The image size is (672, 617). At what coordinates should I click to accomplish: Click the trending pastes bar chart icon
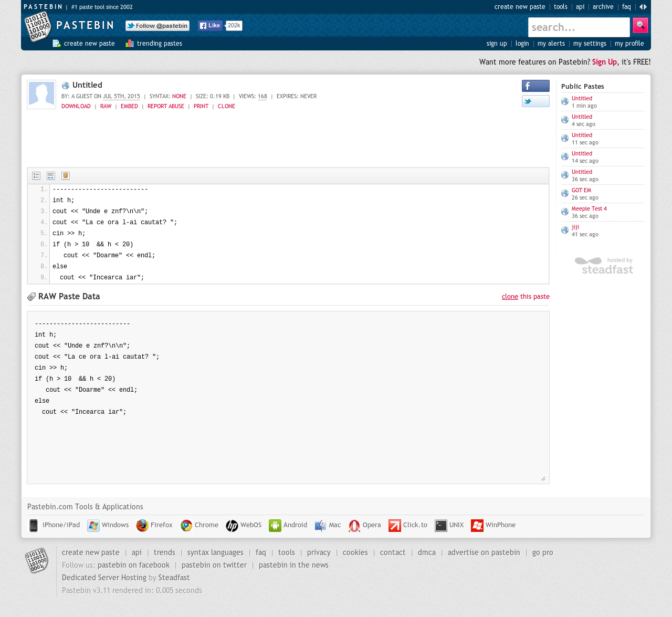[x=130, y=44]
